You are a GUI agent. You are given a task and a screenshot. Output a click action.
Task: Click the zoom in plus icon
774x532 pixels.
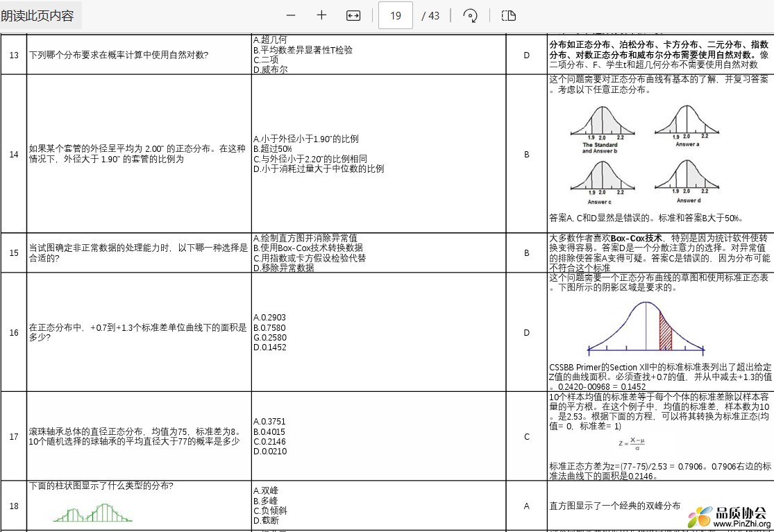coord(321,15)
